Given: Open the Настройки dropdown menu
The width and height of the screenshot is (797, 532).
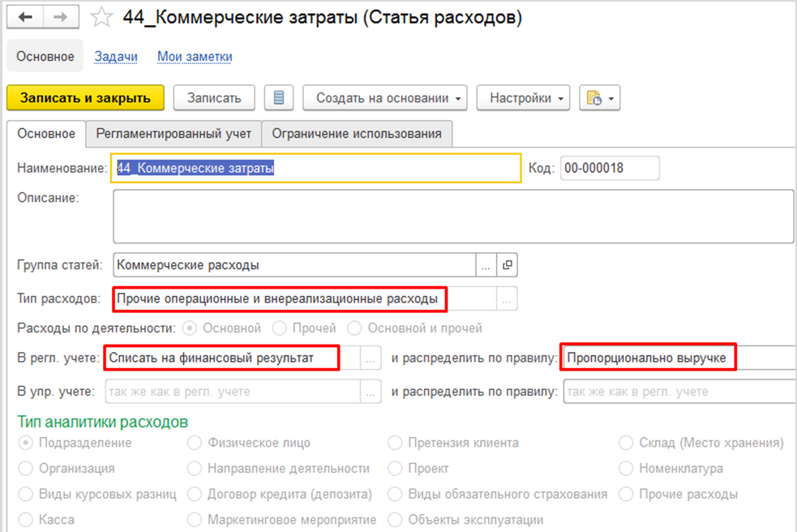Looking at the screenshot, I should tap(522, 98).
